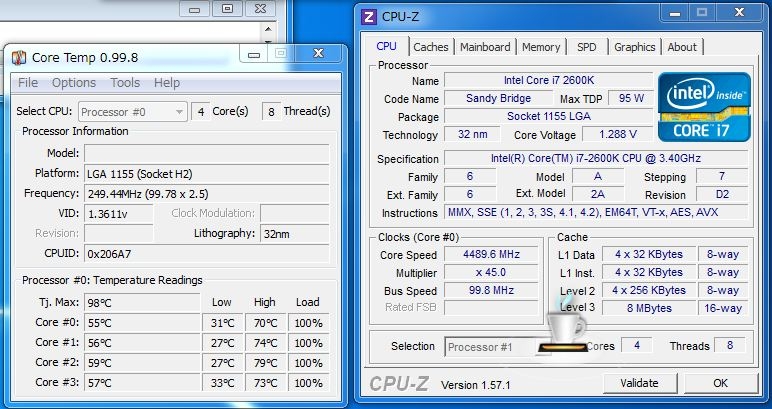Click the Core #2 high temperature 79°C
The image size is (772, 409).
click(x=265, y=363)
